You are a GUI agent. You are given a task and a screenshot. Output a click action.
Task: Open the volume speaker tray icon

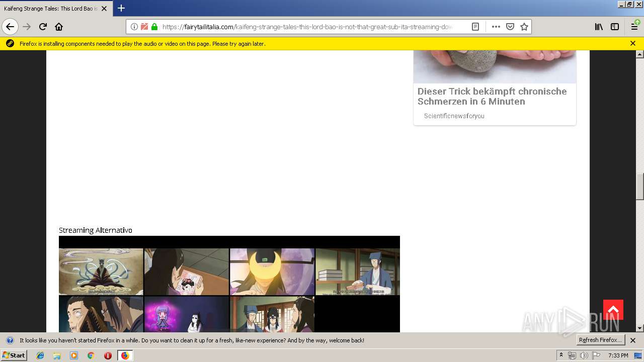(584, 355)
